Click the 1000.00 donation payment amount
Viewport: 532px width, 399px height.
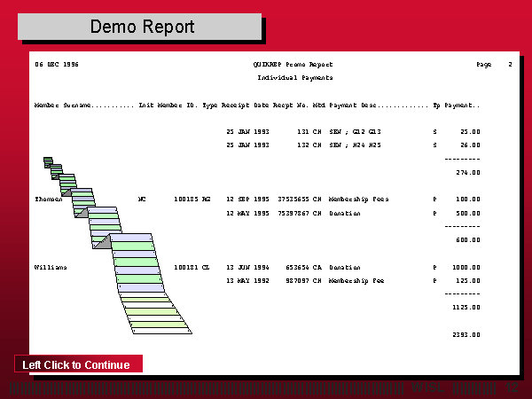(x=465, y=266)
